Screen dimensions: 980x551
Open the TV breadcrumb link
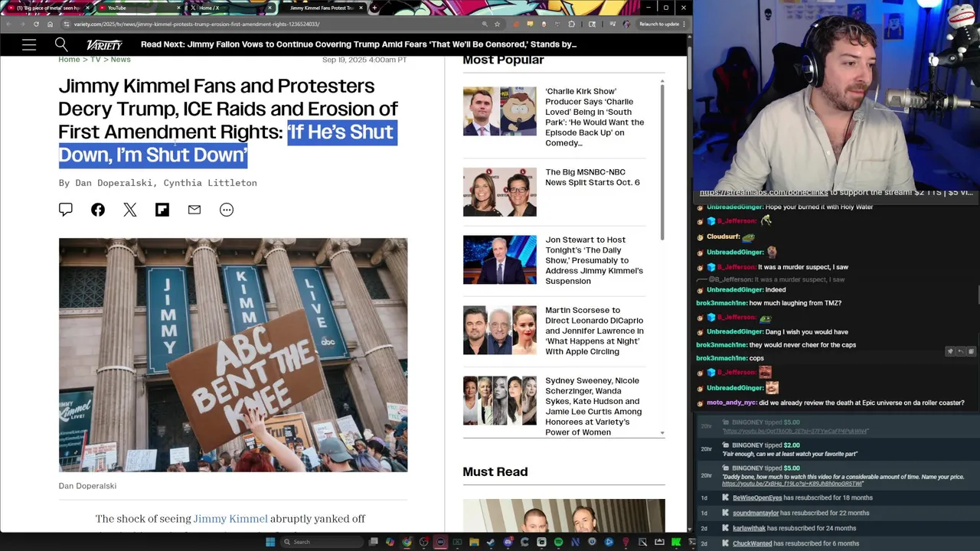pos(96,60)
